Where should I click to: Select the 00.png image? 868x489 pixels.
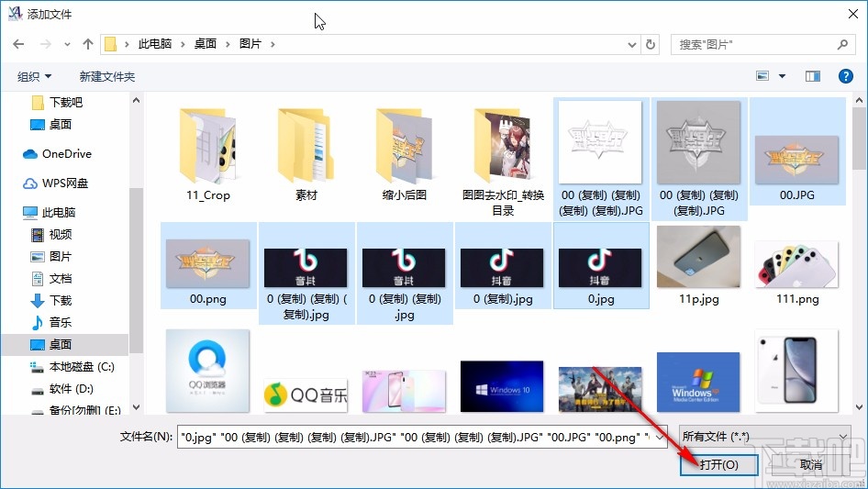coord(208,266)
